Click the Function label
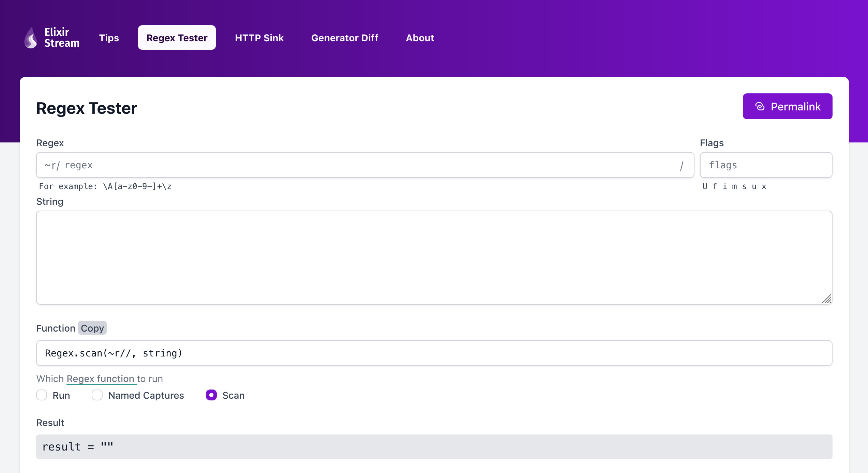868x473 pixels. pyautogui.click(x=56, y=328)
